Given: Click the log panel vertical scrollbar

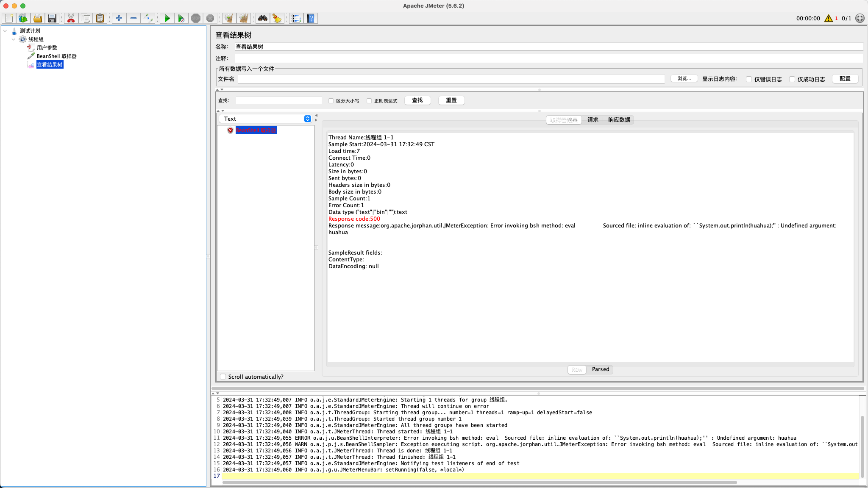Looking at the screenshot, I should click(x=862, y=446).
